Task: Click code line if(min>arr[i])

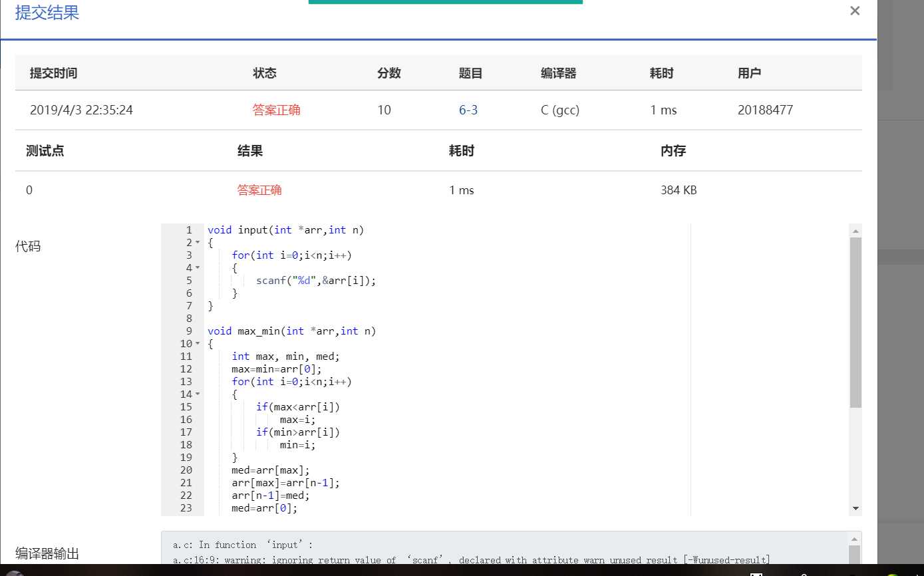Action: tap(298, 432)
